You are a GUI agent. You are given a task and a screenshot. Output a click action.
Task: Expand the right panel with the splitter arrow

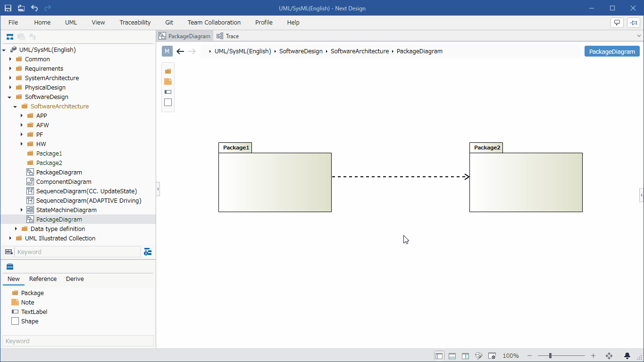click(x=642, y=194)
